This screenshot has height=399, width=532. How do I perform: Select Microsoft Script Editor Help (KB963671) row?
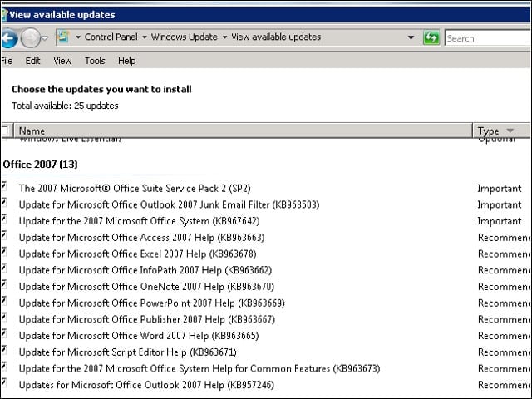(127, 352)
